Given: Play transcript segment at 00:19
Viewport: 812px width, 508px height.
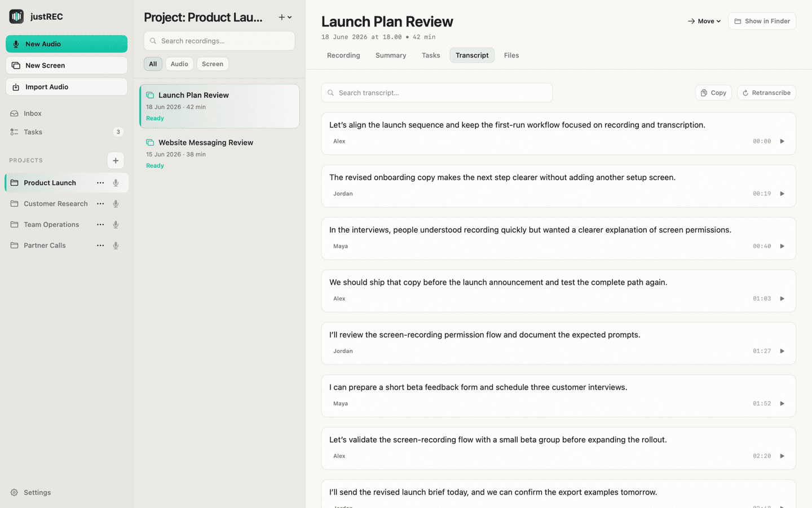Looking at the screenshot, I should click(x=782, y=194).
